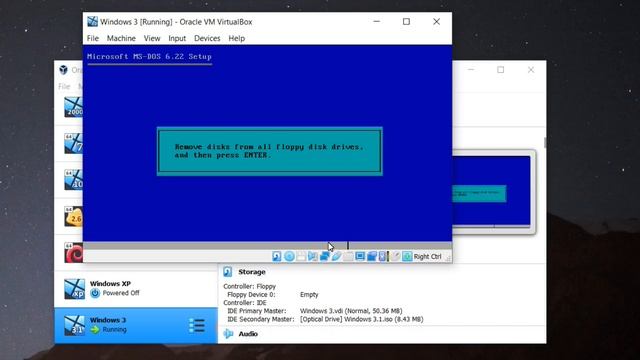This screenshot has width=640, height=360.
Task: Click the Windows XP machine icon
Action: point(74,289)
